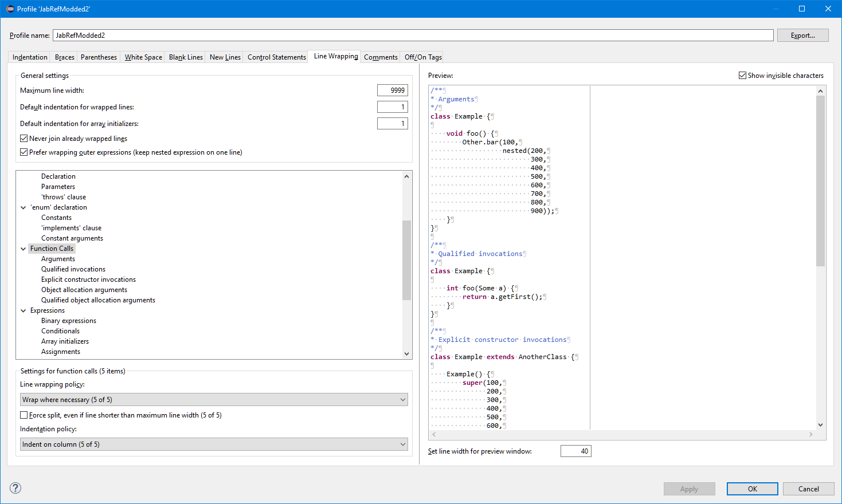The width and height of the screenshot is (842, 504).
Task: Disable Show invisible characters checkbox
Action: coord(742,76)
